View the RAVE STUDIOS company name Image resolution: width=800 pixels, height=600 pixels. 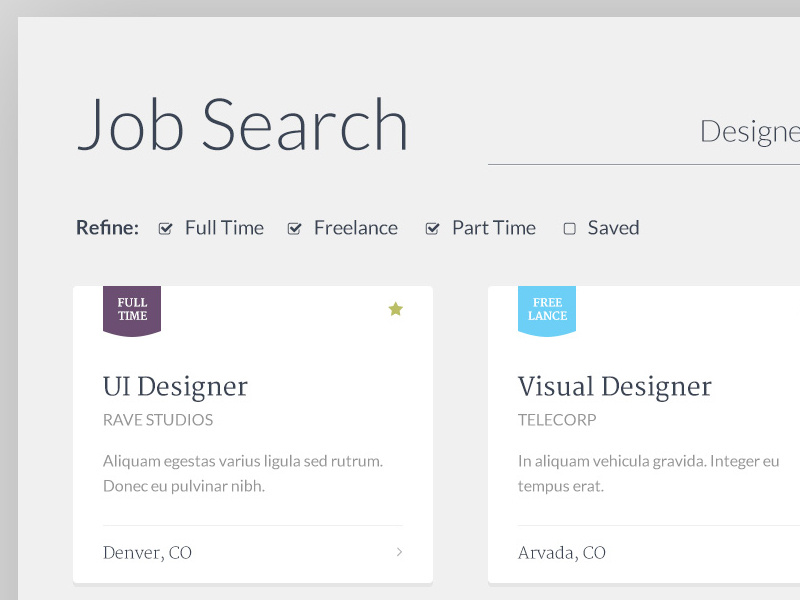(156, 420)
